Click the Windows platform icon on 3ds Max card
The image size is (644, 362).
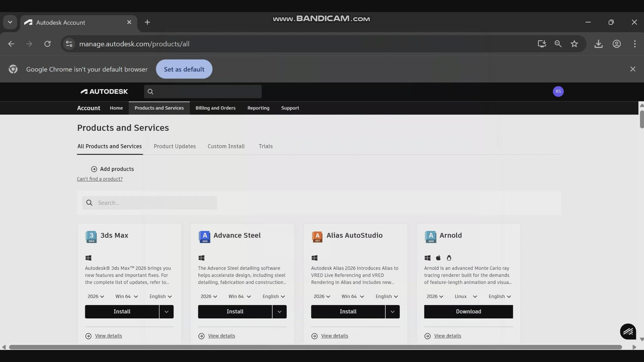89,258
